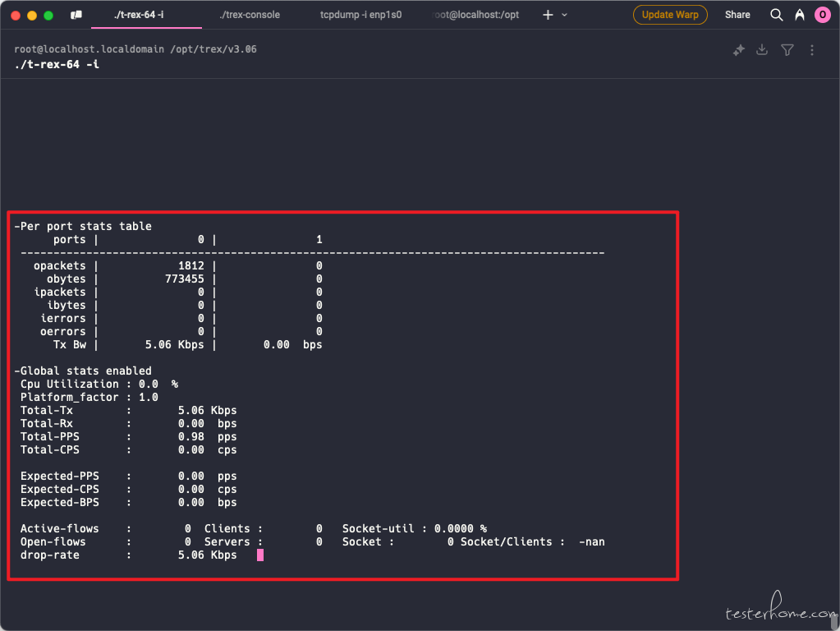This screenshot has height=631, width=840.
Task: Click the Platform_factor line
Action: 90,398
